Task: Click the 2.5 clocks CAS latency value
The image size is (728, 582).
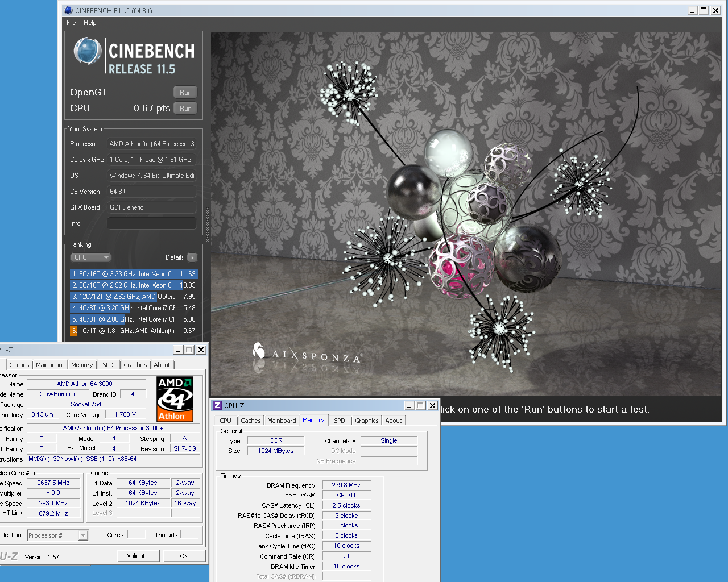Action: pyautogui.click(x=346, y=505)
